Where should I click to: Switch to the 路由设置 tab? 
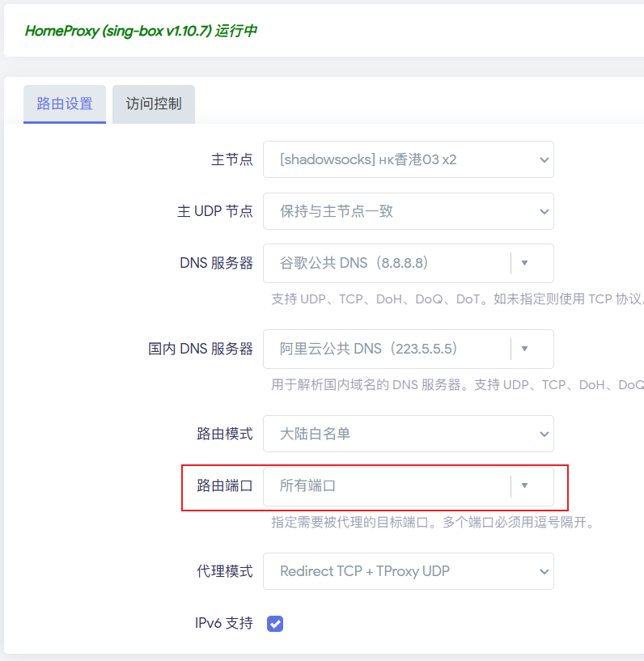pyautogui.click(x=65, y=104)
